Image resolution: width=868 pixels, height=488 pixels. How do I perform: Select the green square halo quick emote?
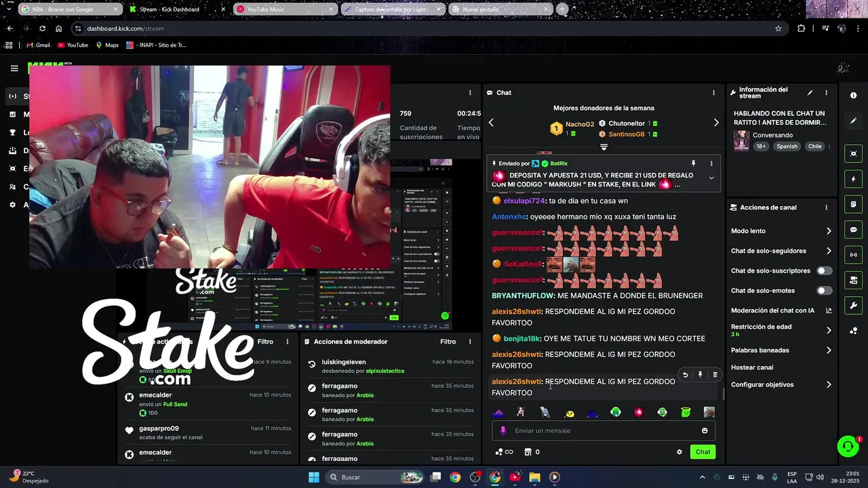click(x=686, y=412)
